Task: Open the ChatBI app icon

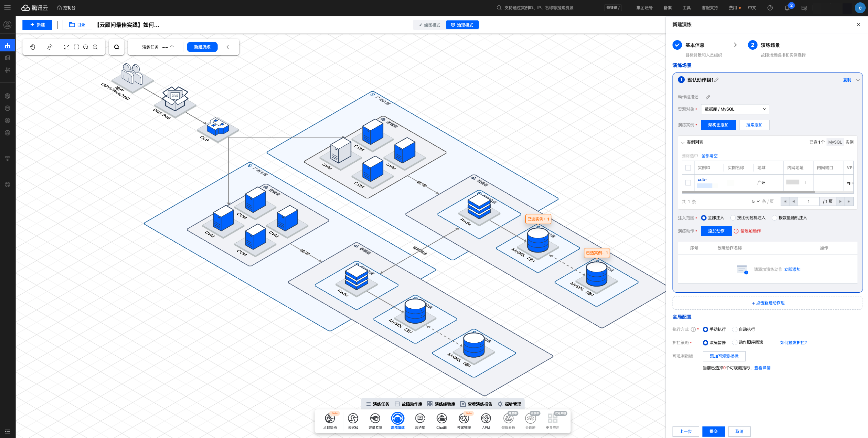Action: [441, 419]
